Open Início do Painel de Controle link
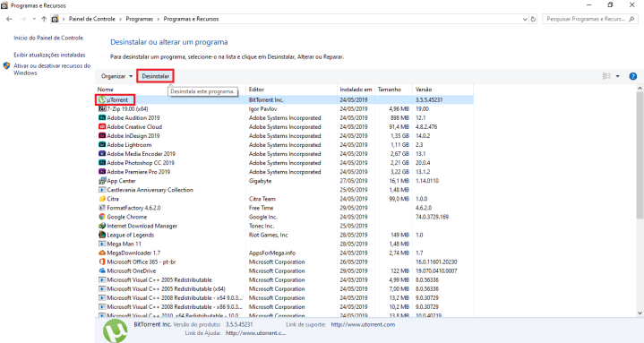Screen dimensions: 644x343 (x=48, y=38)
